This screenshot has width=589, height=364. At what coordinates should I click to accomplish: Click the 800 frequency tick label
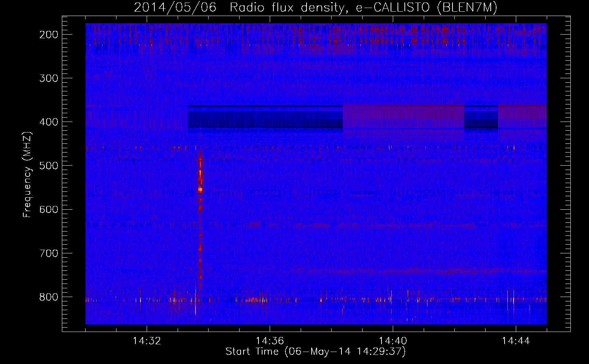tap(49, 297)
